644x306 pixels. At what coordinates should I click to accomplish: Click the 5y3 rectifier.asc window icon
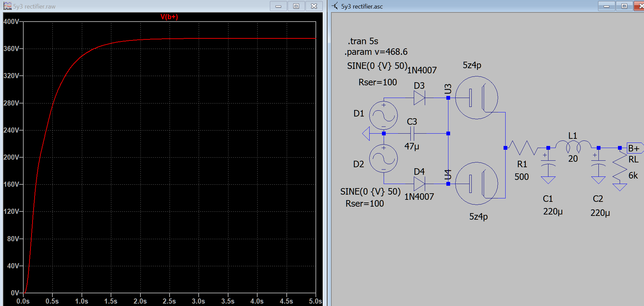click(335, 6)
